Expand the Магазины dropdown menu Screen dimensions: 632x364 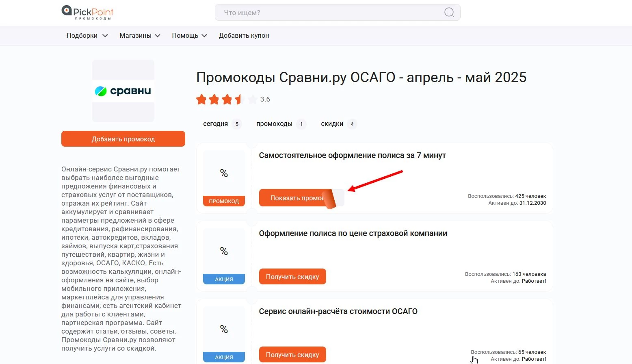(x=140, y=36)
